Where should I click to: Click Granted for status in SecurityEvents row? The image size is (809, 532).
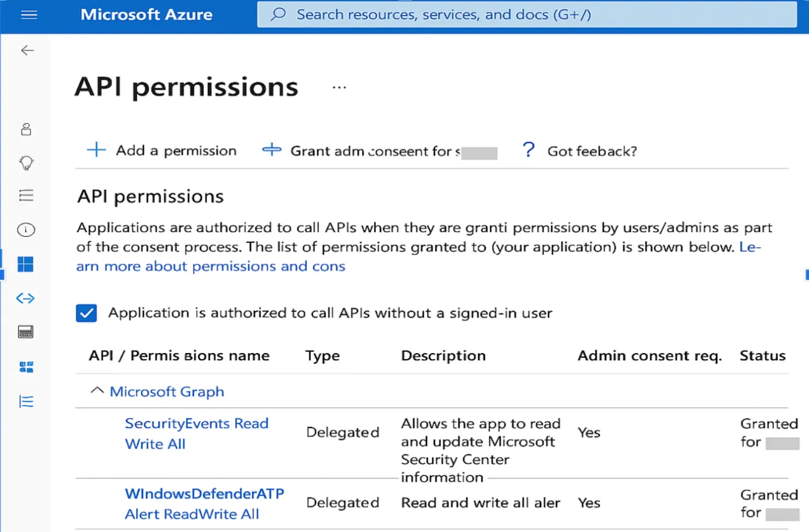point(769,433)
